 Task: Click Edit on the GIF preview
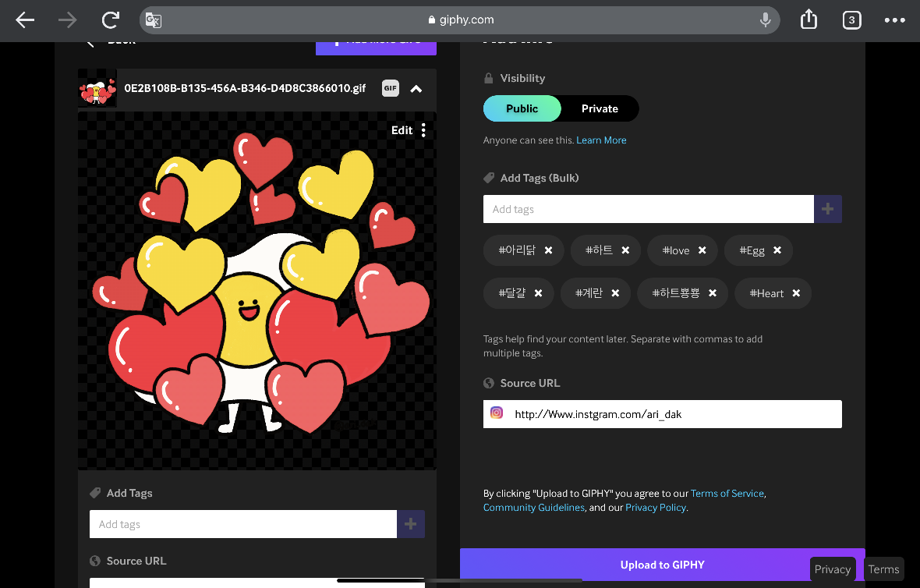coord(402,130)
